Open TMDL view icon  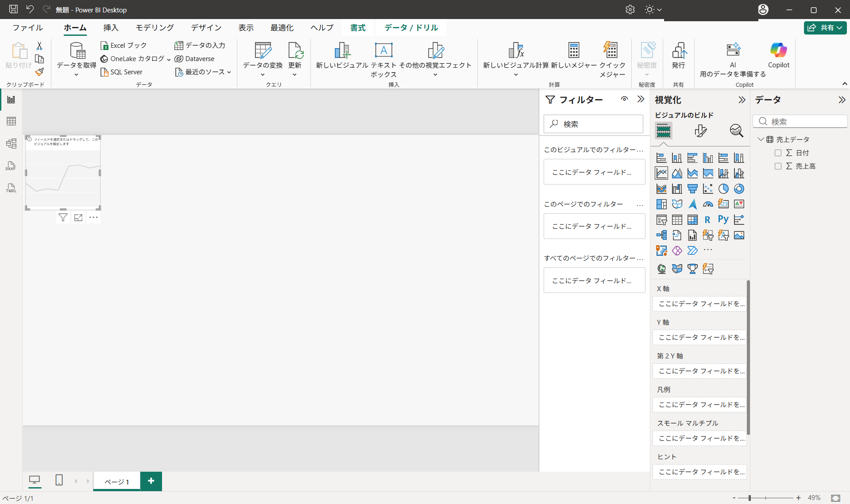click(11, 188)
